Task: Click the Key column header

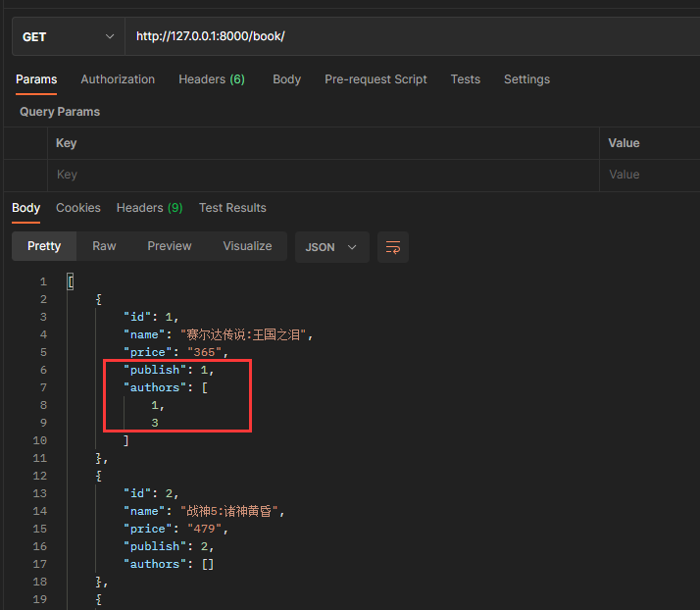Action: pos(66,143)
